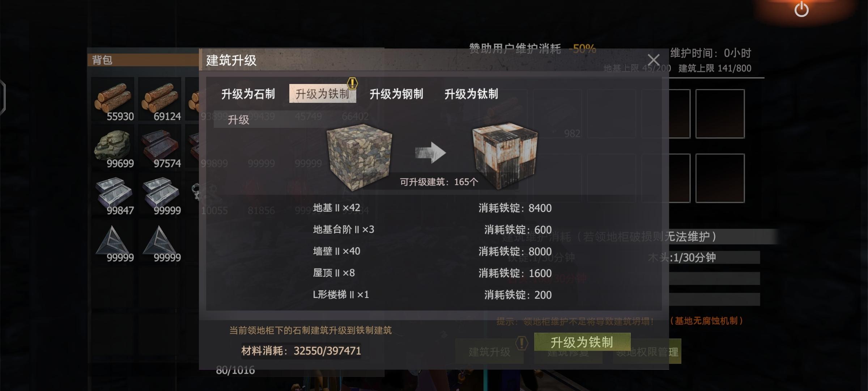Switch to 升级为钛制 tab
The image size is (868, 391).
[471, 94]
